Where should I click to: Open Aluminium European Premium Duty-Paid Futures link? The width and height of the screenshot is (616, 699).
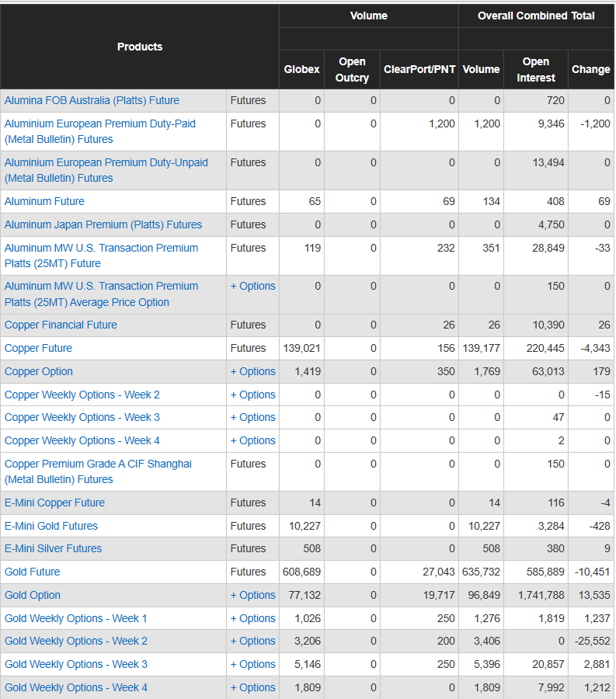point(100,131)
